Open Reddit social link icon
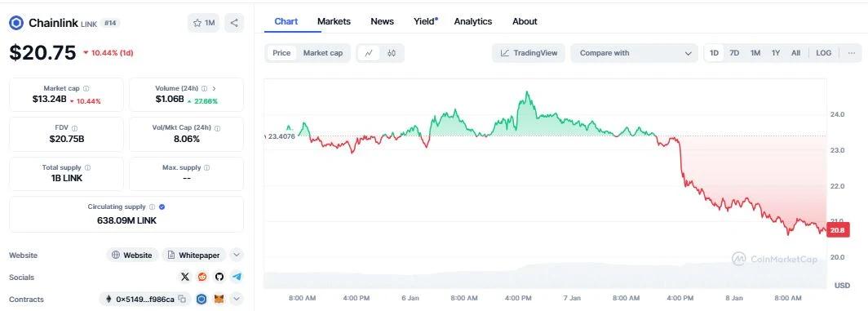Viewport: 868px width, 311px height. point(202,277)
